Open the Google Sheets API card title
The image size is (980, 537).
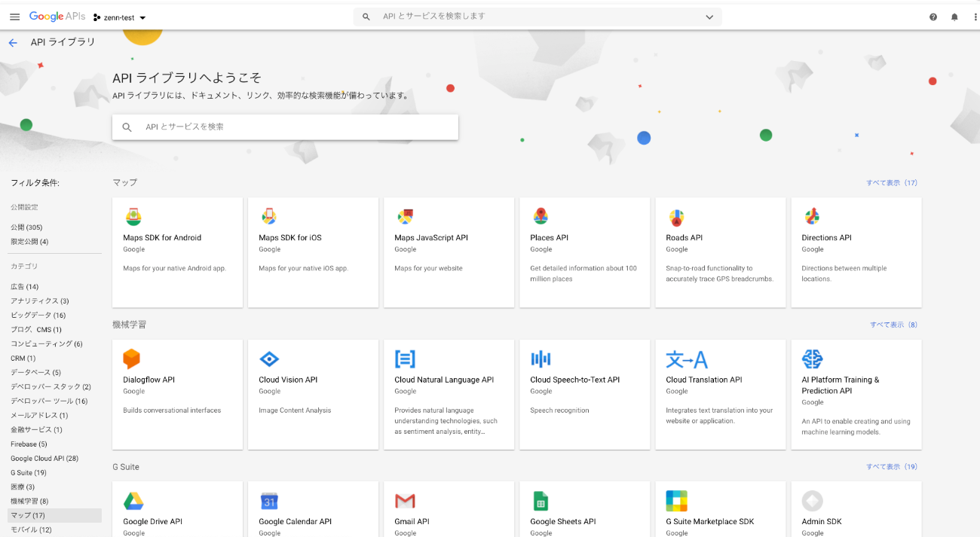point(563,522)
